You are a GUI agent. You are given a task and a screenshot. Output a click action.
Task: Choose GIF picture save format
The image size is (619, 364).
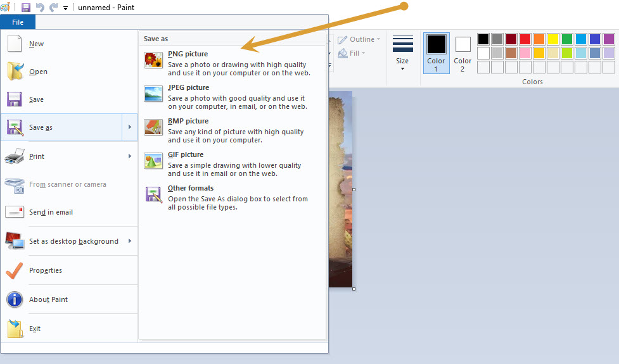pyautogui.click(x=233, y=164)
